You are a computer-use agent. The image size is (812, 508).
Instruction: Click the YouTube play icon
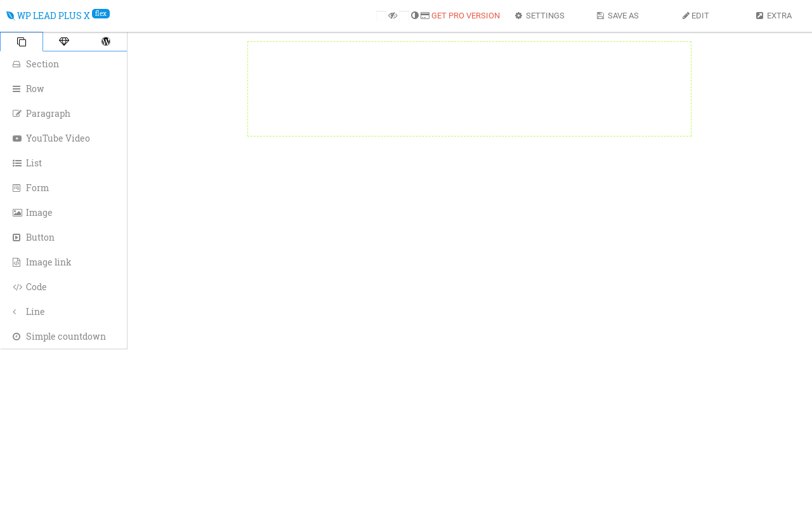(x=17, y=138)
